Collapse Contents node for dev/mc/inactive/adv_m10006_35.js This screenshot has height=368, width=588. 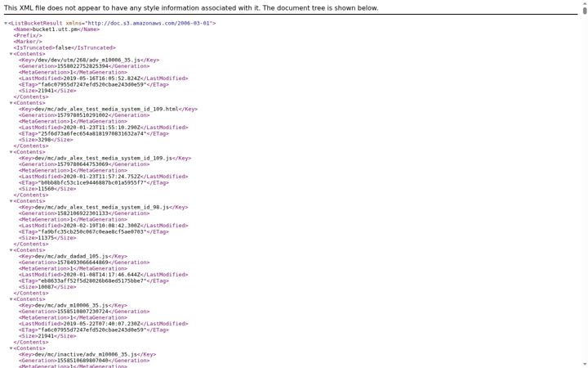(x=11, y=348)
